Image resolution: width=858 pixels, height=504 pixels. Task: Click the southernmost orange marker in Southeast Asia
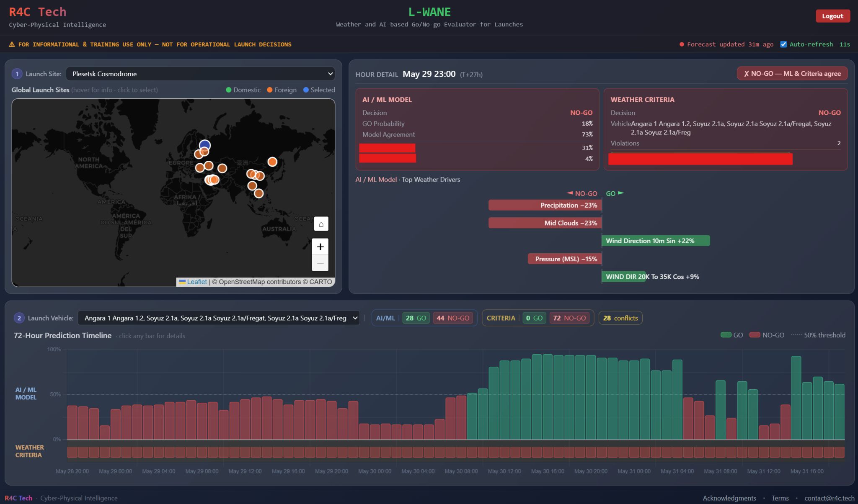(258, 193)
